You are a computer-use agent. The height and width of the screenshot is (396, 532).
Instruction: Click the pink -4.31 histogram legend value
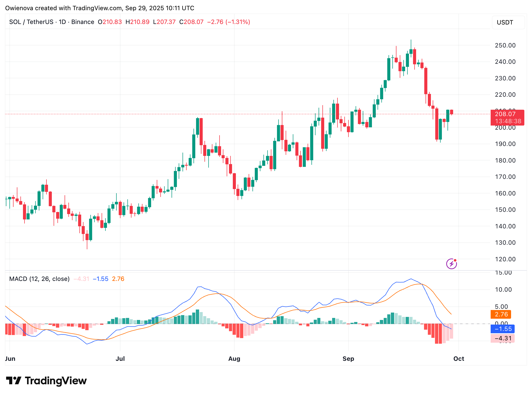coord(81,279)
